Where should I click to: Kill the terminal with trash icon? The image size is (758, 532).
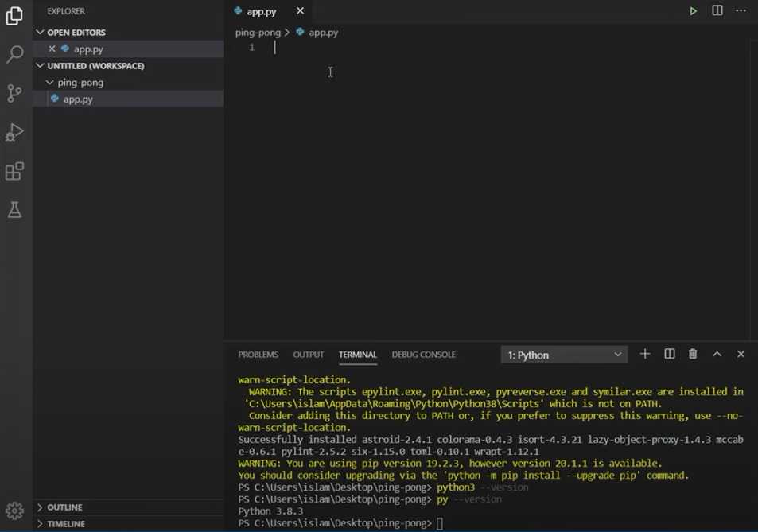point(693,354)
